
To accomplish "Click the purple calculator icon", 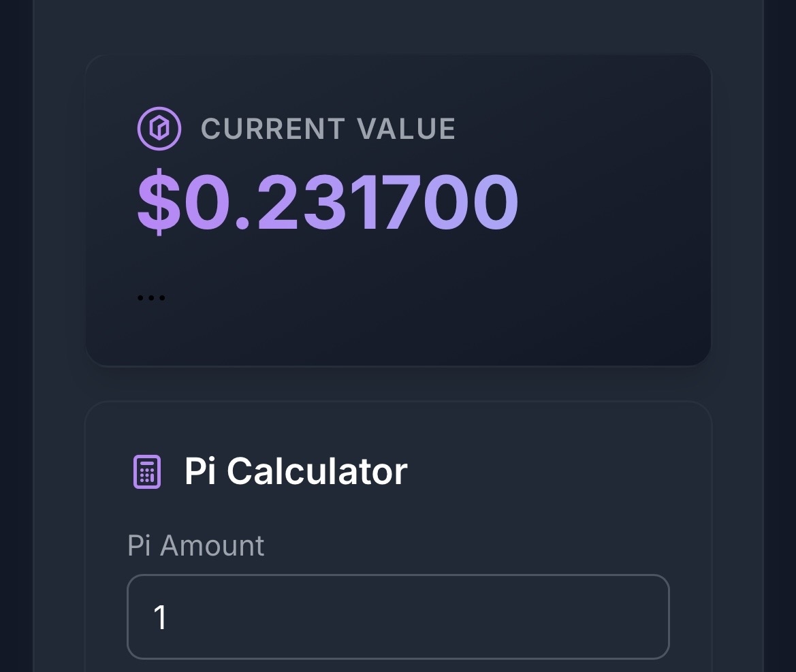I will click(146, 471).
